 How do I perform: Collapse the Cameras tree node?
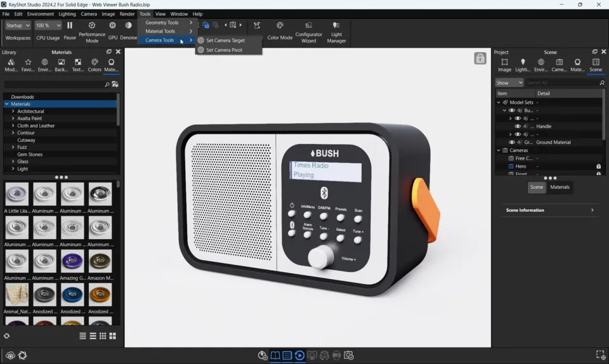coord(499,150)
